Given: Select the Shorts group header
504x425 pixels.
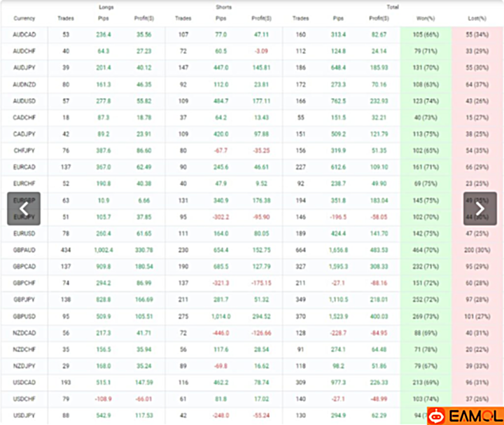Looking at the screenshot, I should (224, 7).
